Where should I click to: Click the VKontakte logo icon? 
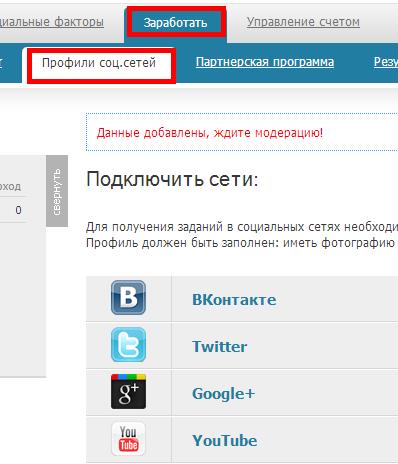click(128, 298)
